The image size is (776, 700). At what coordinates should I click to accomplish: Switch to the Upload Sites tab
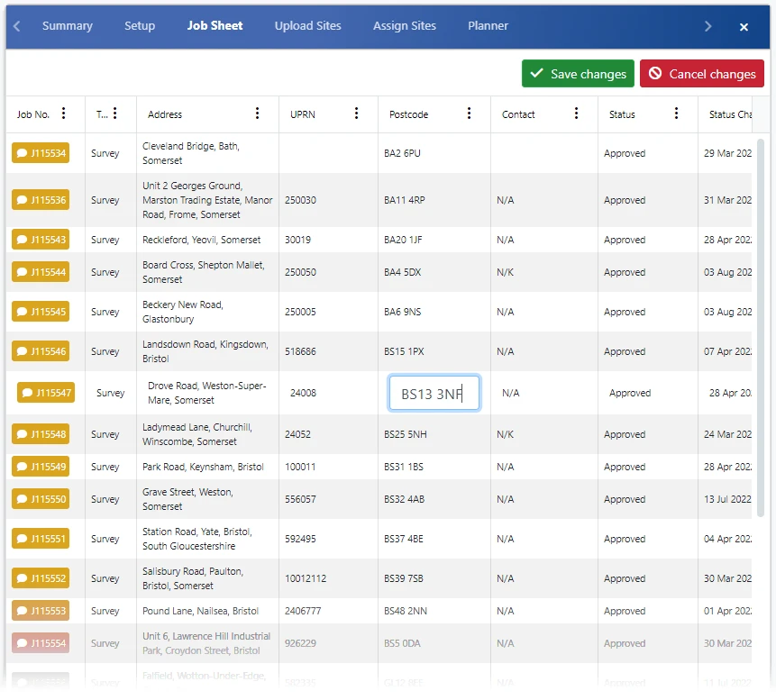[x=307, y=26]
